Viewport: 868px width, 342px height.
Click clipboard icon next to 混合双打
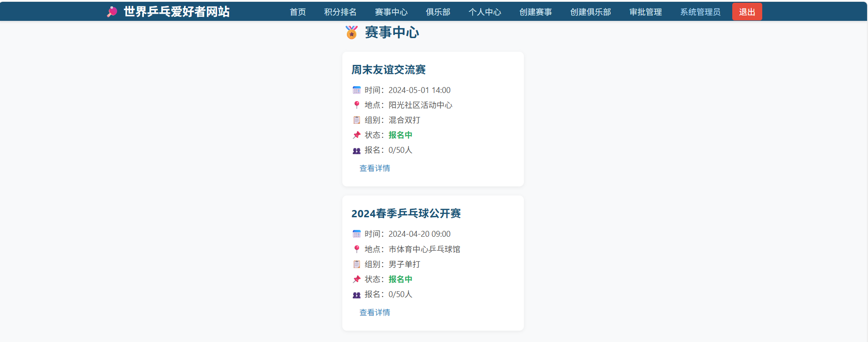(357, 120)
